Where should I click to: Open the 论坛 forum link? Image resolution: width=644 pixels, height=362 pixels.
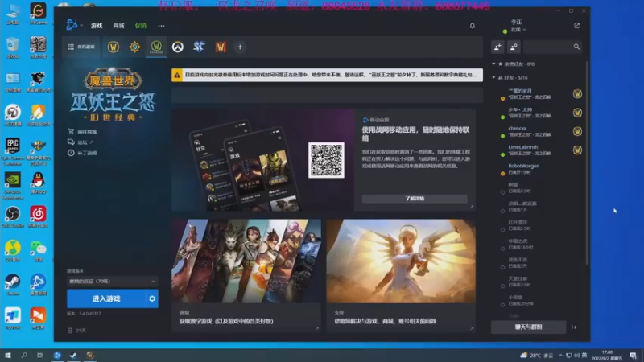(80, 142)
